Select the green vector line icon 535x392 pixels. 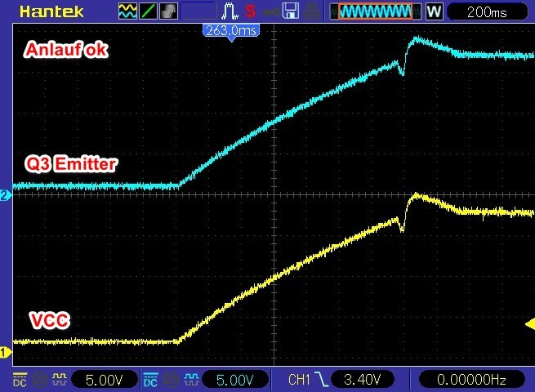click(149, 12)
